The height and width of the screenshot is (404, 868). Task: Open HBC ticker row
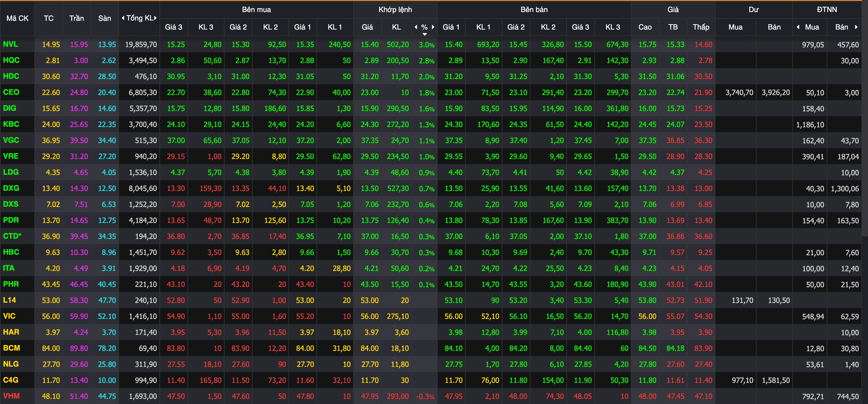coord(11,252)
